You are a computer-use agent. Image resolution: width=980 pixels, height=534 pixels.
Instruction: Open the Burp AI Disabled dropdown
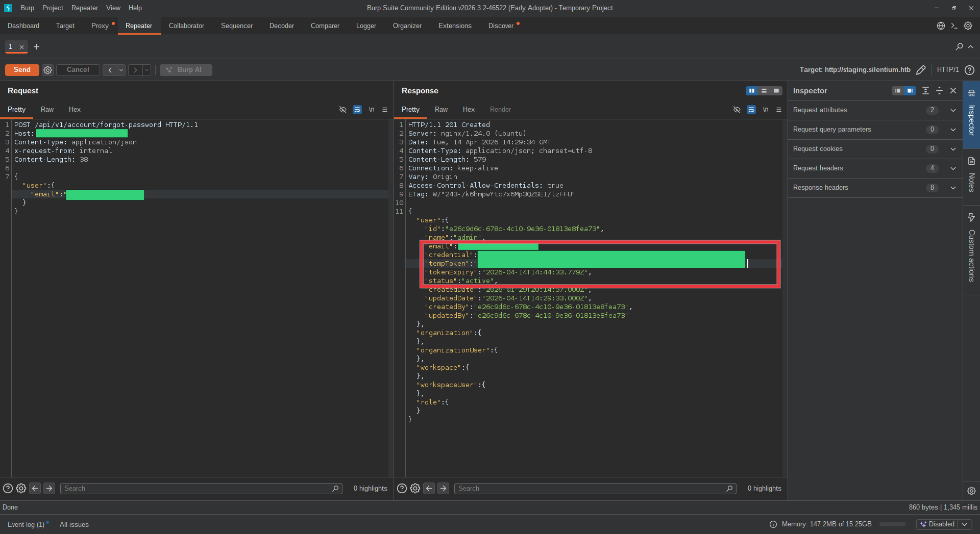pos(943,524)
